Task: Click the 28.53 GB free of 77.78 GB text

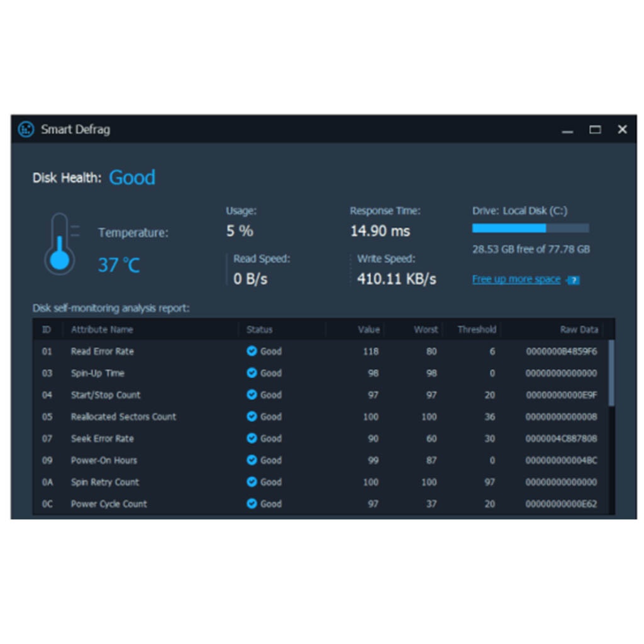Action: click(x=531, y=249)
